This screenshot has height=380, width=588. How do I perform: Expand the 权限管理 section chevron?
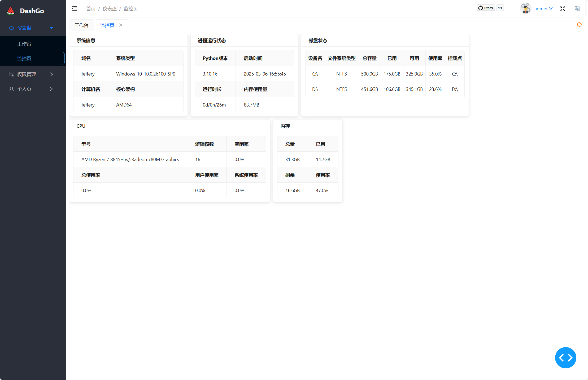pos(51,74)
